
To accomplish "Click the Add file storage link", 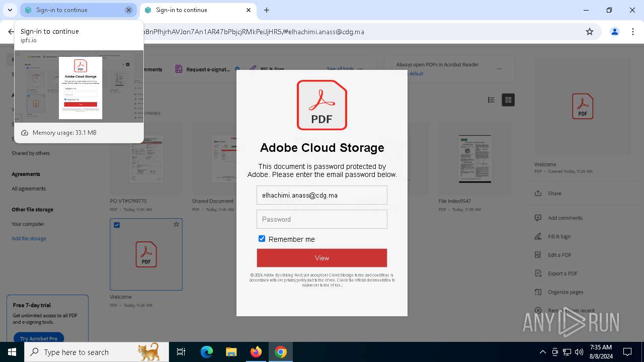I will coord(29,239).
